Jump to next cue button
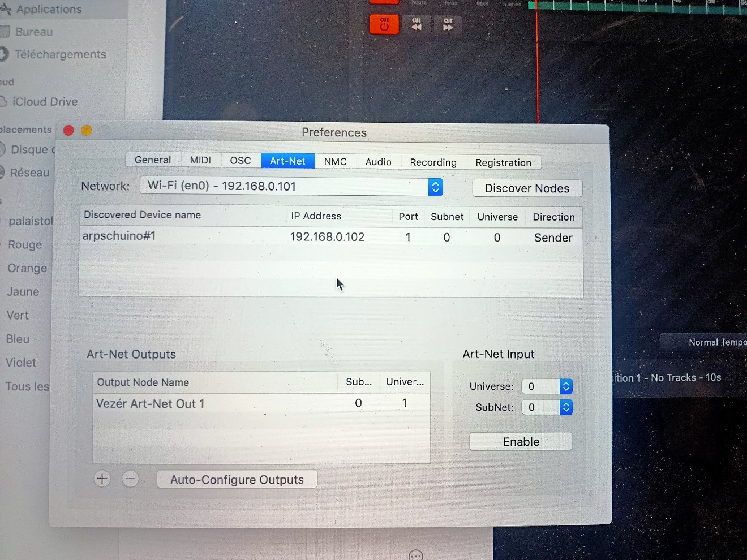 click(448, 24)
